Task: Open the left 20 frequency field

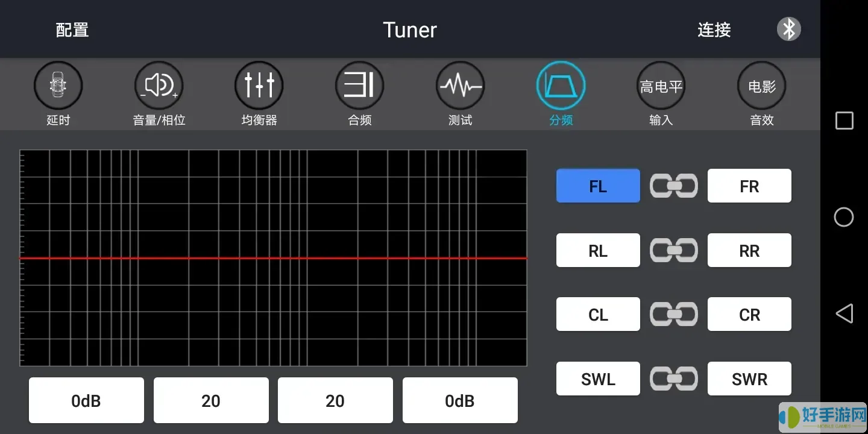Action: coord(211,400)
